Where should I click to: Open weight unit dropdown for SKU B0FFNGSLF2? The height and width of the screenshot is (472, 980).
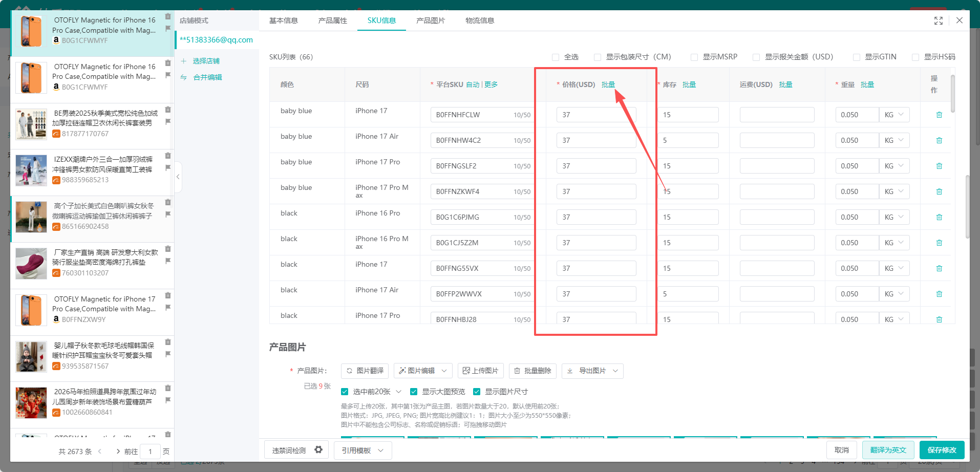coord(894,166)
